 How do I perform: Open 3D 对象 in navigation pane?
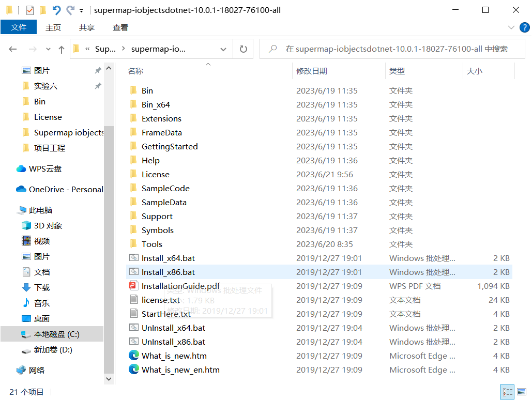pos(48,225)
